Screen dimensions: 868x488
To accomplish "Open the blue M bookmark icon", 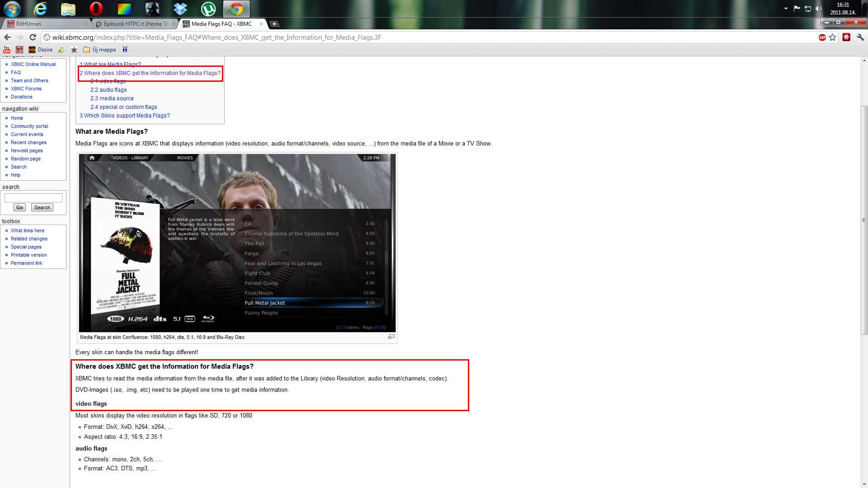I will tap(125, 50).
